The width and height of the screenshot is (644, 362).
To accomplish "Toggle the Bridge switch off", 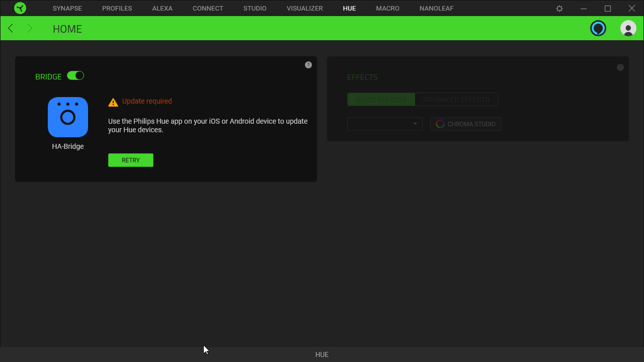I will 75,76.
